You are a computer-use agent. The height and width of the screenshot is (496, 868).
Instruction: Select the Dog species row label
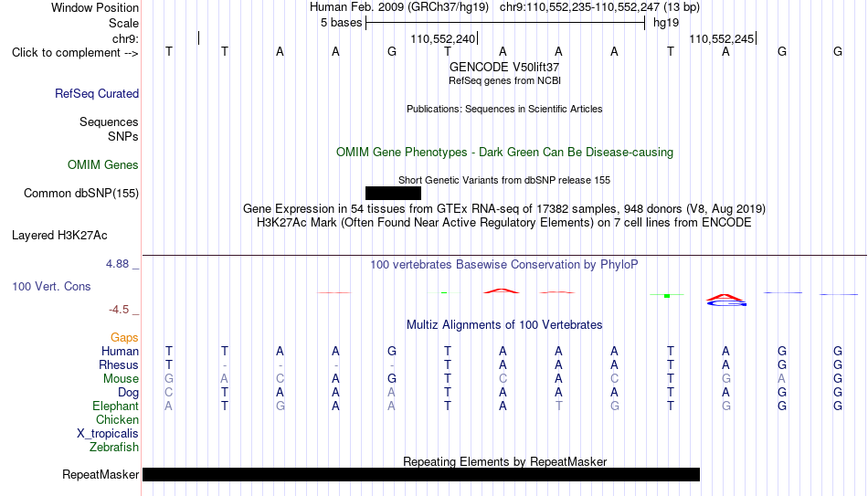(x=128, y=393)
